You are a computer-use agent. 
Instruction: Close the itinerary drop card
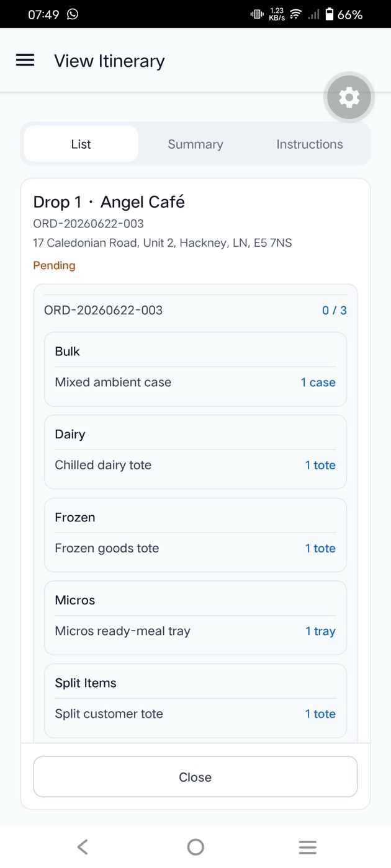pyautogui.click(x=195, y=777)
